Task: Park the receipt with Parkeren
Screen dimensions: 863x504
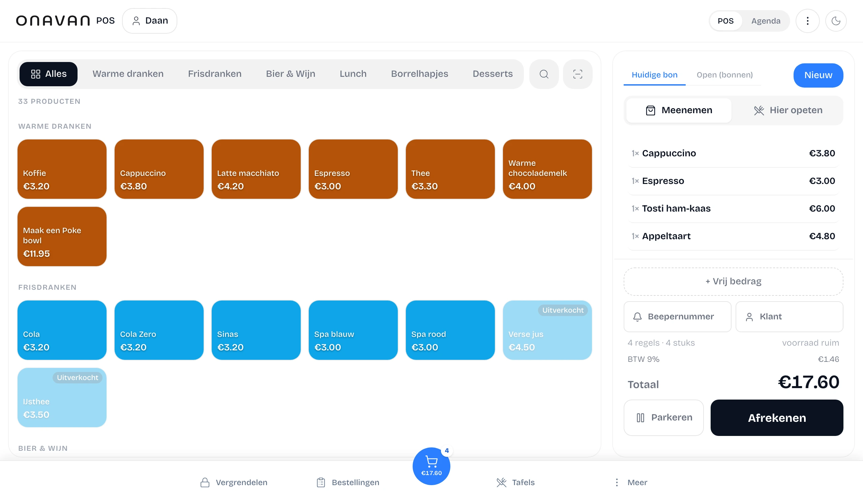Action: click(x=663, y=417)
